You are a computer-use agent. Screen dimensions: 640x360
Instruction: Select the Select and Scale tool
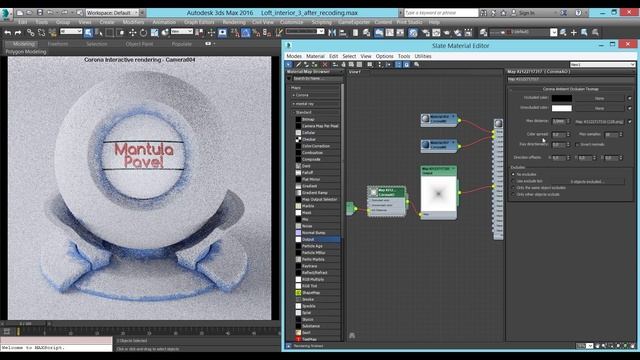pos(154,32)
